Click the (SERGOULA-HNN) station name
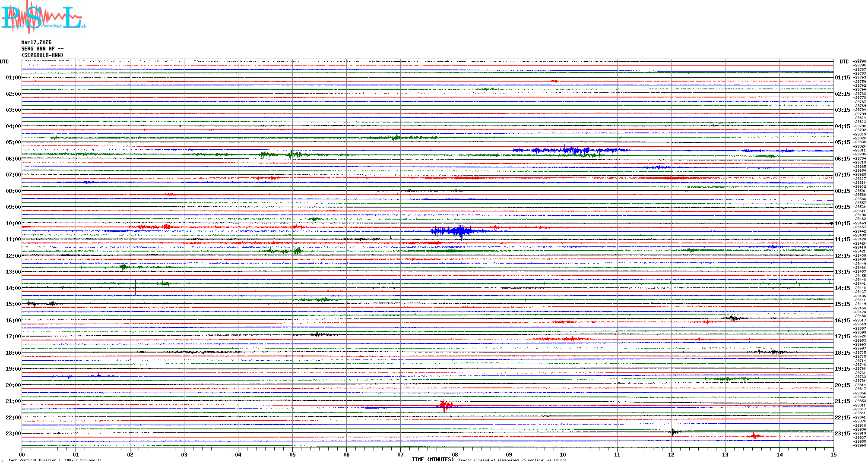Viewport: 868px width, 466px height. pyautogui.click(x=42, y=55)
